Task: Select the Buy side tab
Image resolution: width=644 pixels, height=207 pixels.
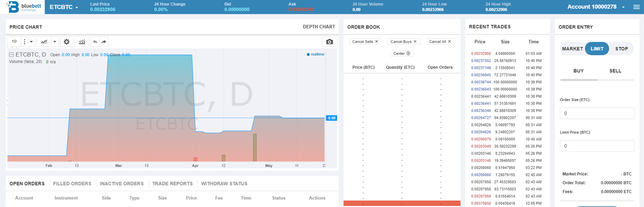Action: [x=579, y=71]
